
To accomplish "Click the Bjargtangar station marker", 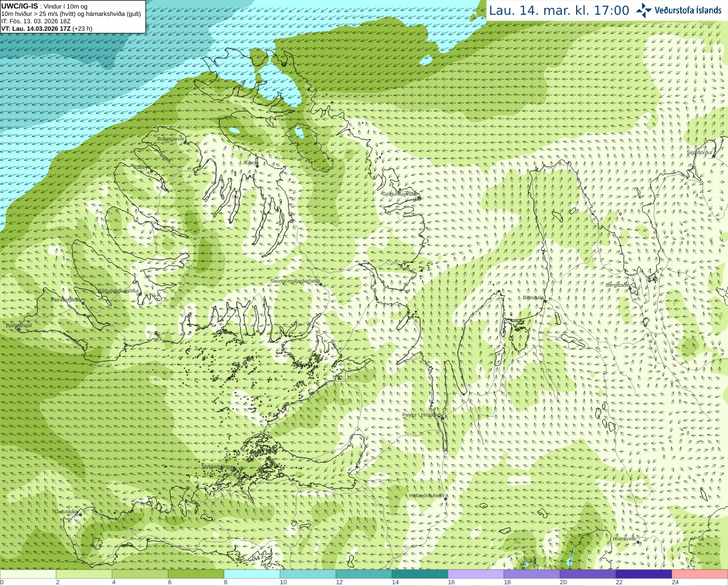I will pos(19,329).
